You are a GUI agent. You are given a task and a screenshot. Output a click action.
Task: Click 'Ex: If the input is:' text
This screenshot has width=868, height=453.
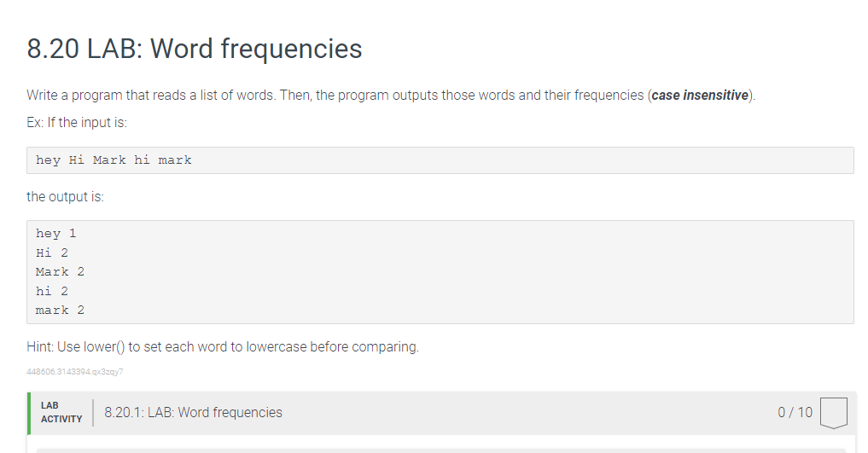(x=77, y=122)
